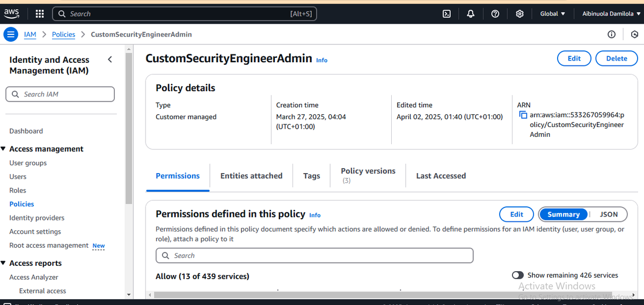Open Access Analyzer in the sidebar

click(x=34, y=277)
